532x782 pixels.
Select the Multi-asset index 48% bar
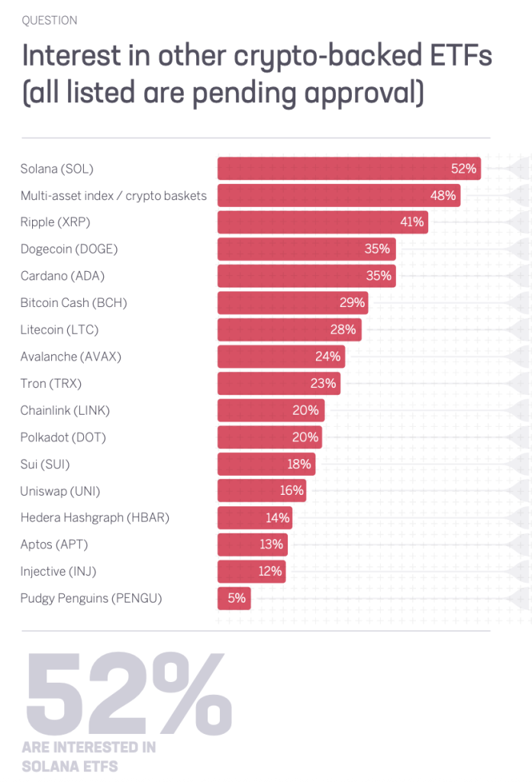pos(339,195)
